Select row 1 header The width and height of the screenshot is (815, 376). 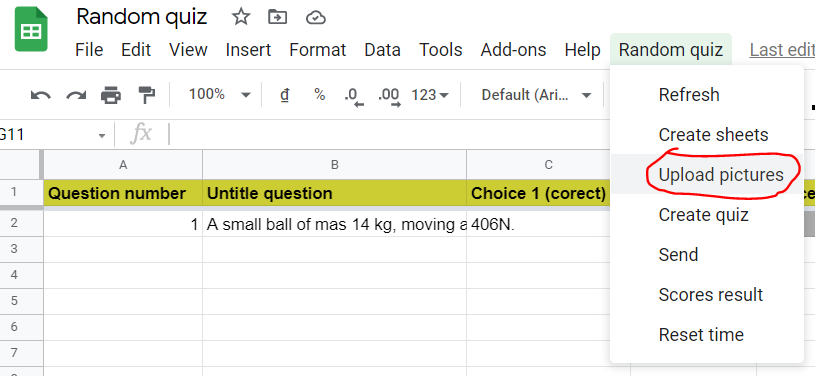[21, 192]
